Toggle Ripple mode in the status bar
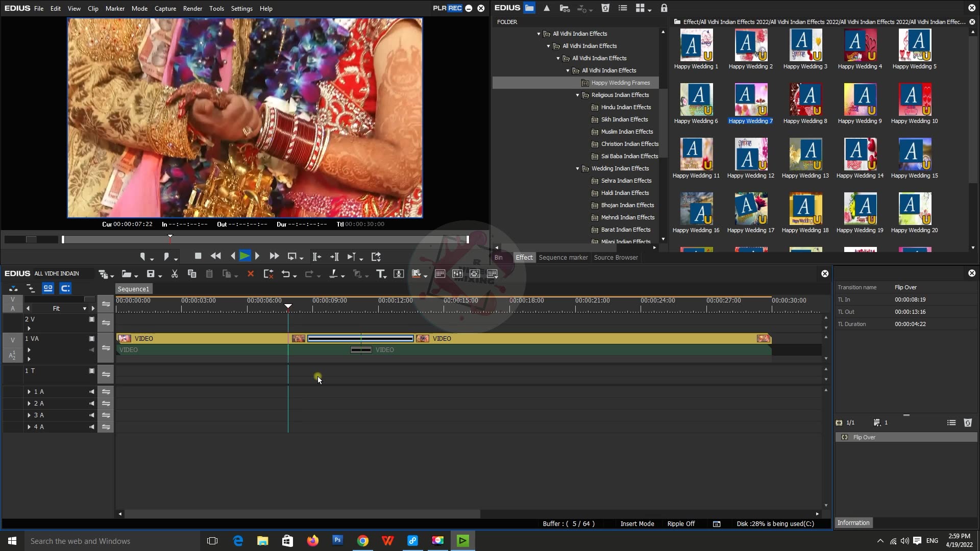 coord(681,523)
